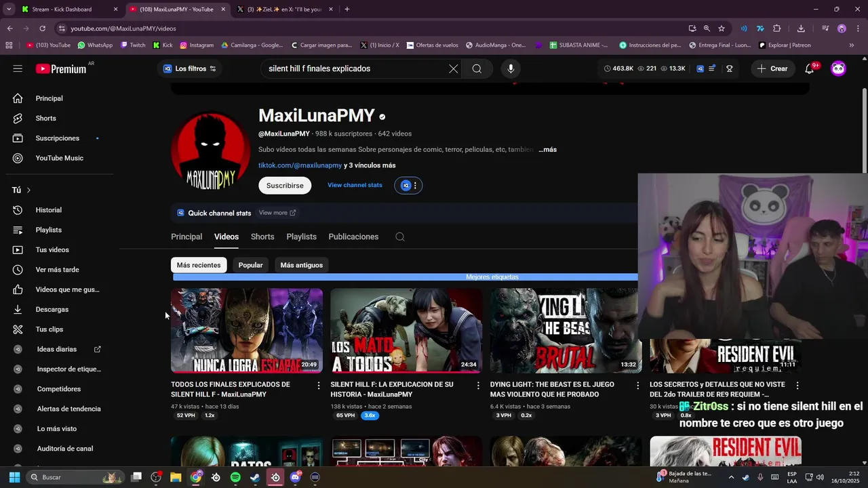Open options for TODOS LOS FINALES EXPLICADOS video
The width and height of the screenshot is (868, 488).
[x=319, y=385]
